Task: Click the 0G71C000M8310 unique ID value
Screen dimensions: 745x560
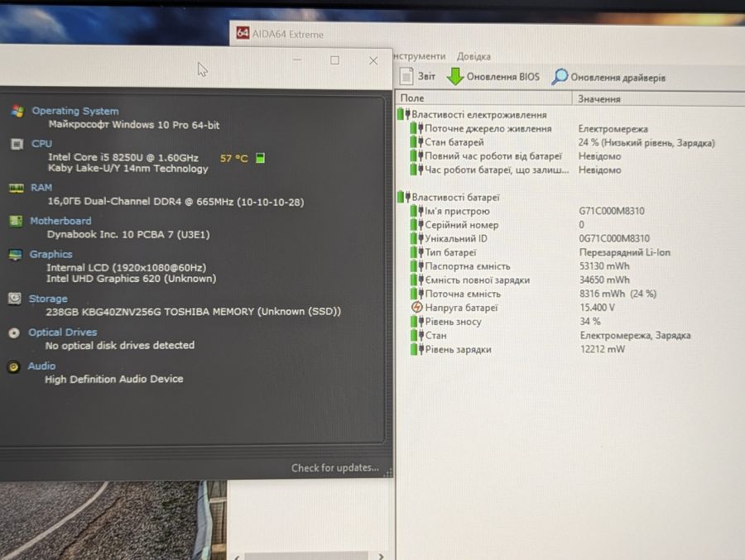Action: point(614,238)
